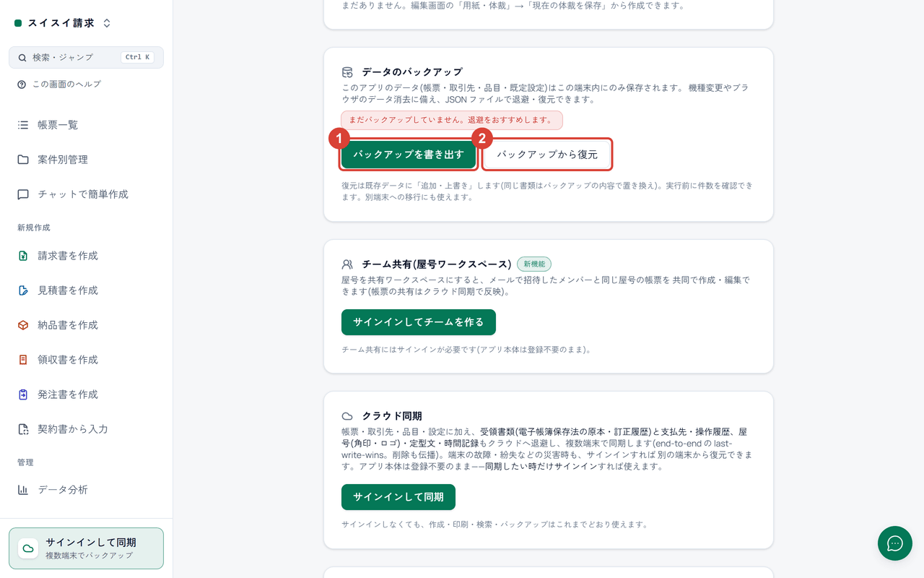Open チャットで簡単作成 from the sidebar
This screenshot has width=924, height=578.
tap(87, 194)
